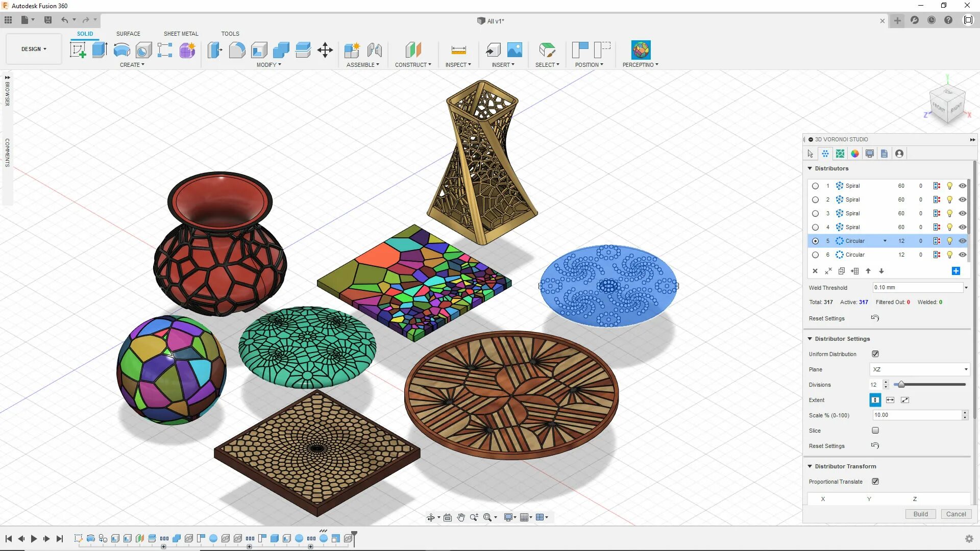This screenshot has width=980, height=551.
Task: Open the Measure tool in Inspect
Action: tap(458, 50)
